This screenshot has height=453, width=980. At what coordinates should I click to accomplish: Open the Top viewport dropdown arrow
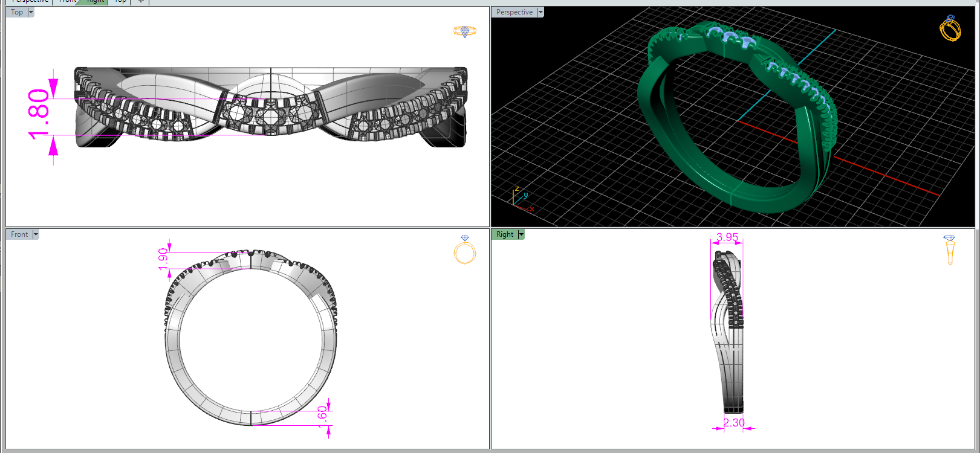click(31, 12)
